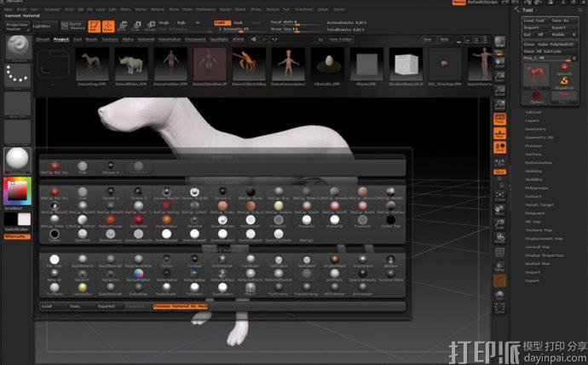588x365 pixels.
Task: Click the Load Tool button
Action: point(534,20)
